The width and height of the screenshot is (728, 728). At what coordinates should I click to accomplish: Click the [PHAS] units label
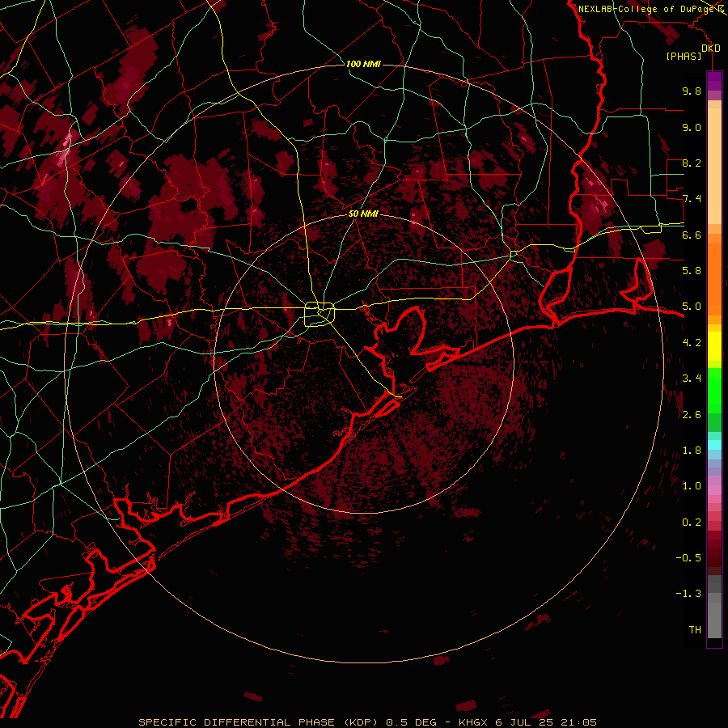[x=684, y=56]
